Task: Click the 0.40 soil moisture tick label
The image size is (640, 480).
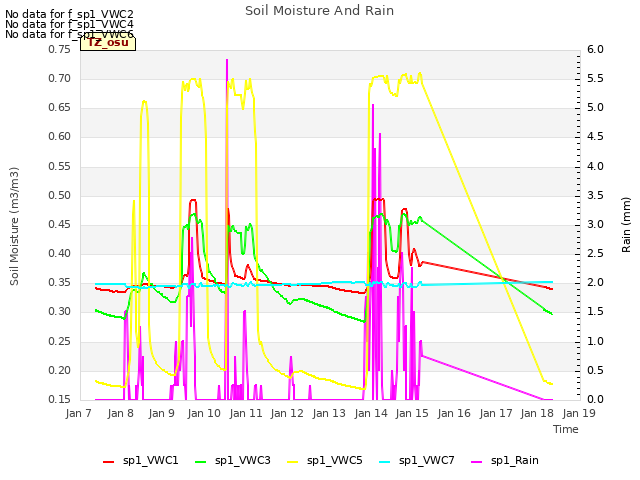Action: tap(60, 253)
